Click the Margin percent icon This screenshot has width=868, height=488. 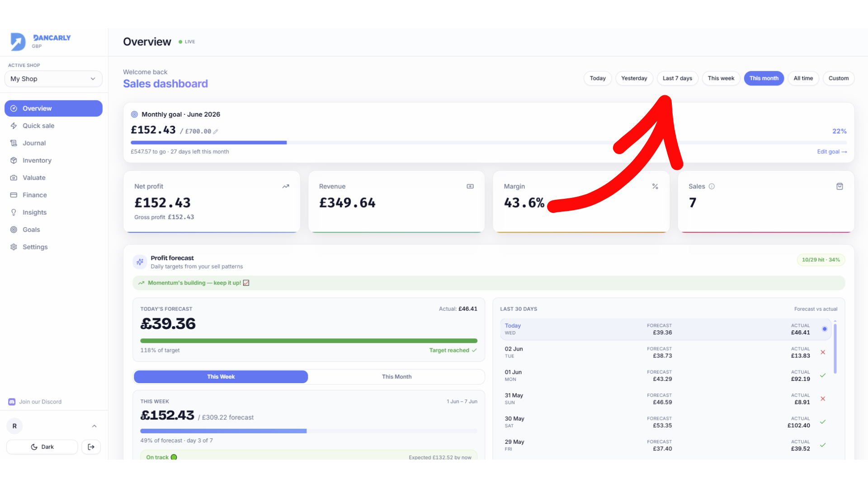(x=655, y=186)
